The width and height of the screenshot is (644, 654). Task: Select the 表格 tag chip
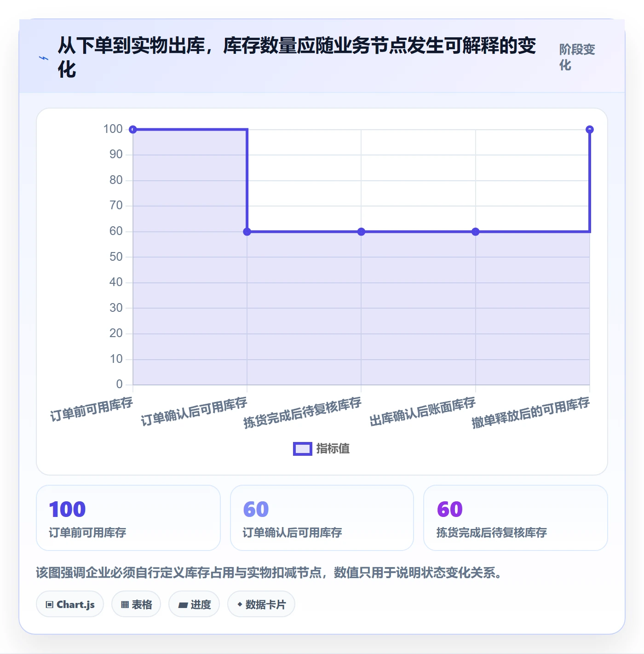(x=136, y=604)
